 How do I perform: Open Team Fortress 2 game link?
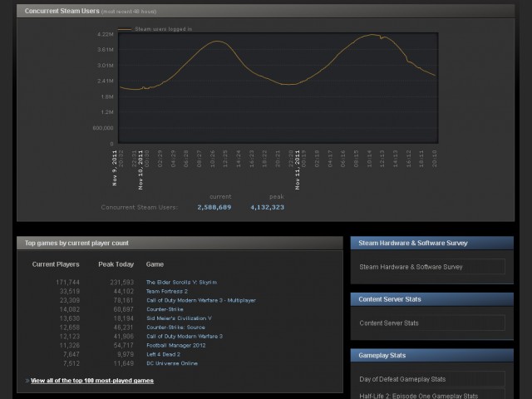166,291
